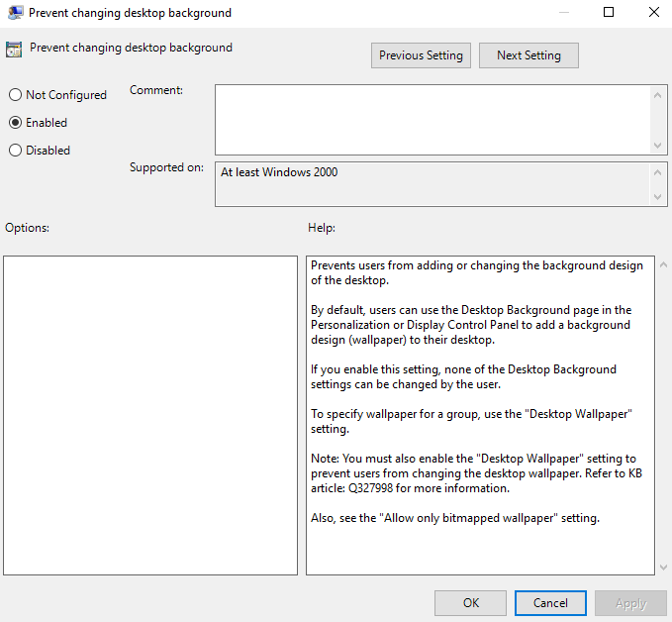Set the policy to Disabled
672x622 pixels.
pyautogui.click(x=15, y=151)
